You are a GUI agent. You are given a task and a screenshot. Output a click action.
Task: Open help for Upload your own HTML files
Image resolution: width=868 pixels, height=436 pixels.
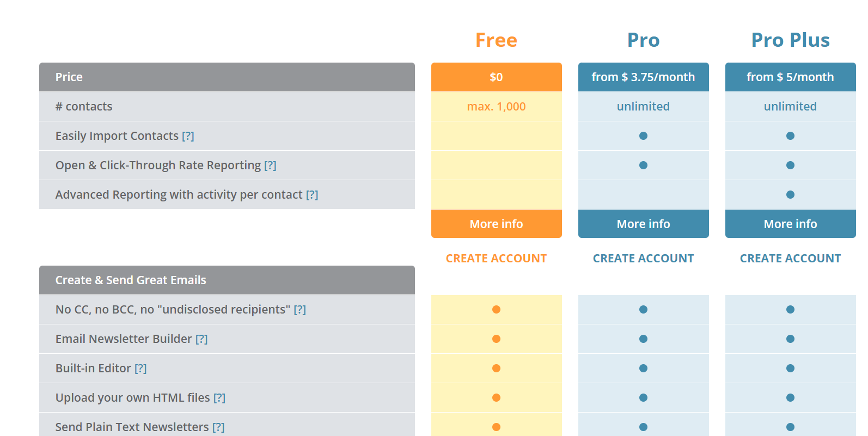point(219,398)
